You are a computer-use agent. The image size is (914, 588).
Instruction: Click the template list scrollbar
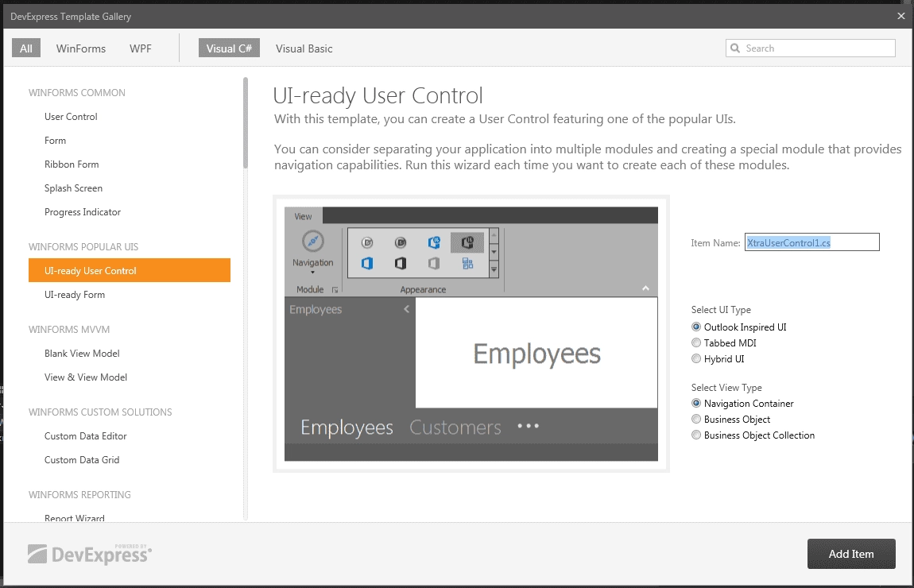(246, 123)
